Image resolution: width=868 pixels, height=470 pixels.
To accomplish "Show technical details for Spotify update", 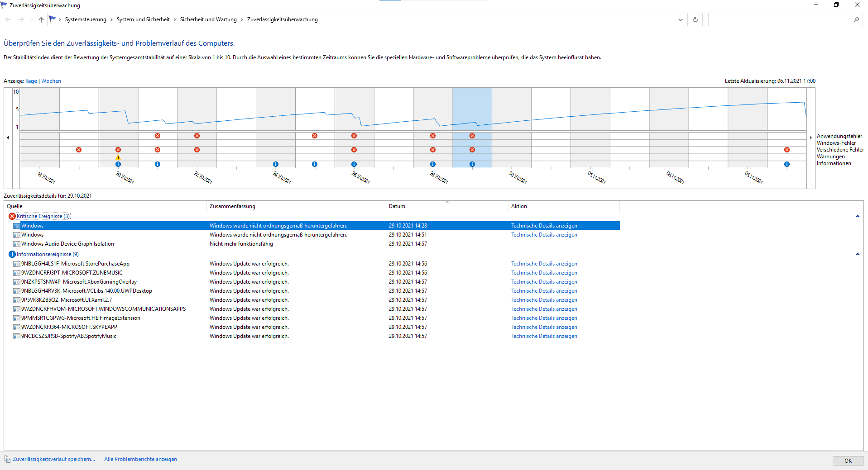I will point(544,336).
